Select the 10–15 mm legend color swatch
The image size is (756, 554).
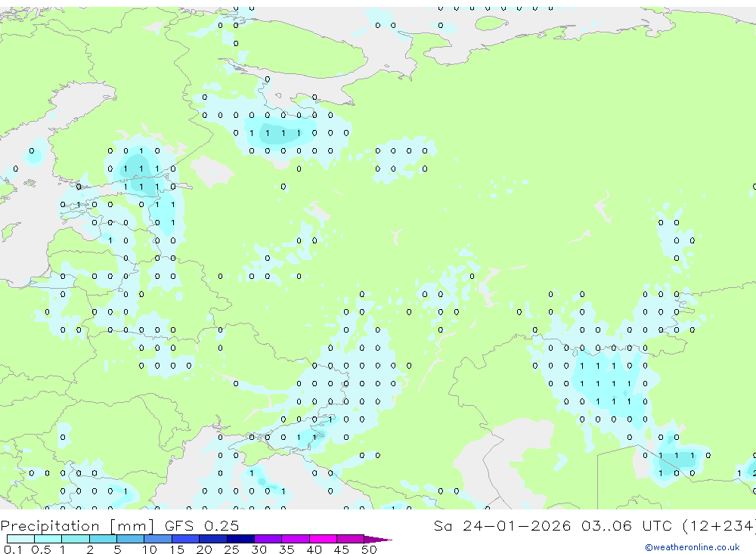click(158, 539)
